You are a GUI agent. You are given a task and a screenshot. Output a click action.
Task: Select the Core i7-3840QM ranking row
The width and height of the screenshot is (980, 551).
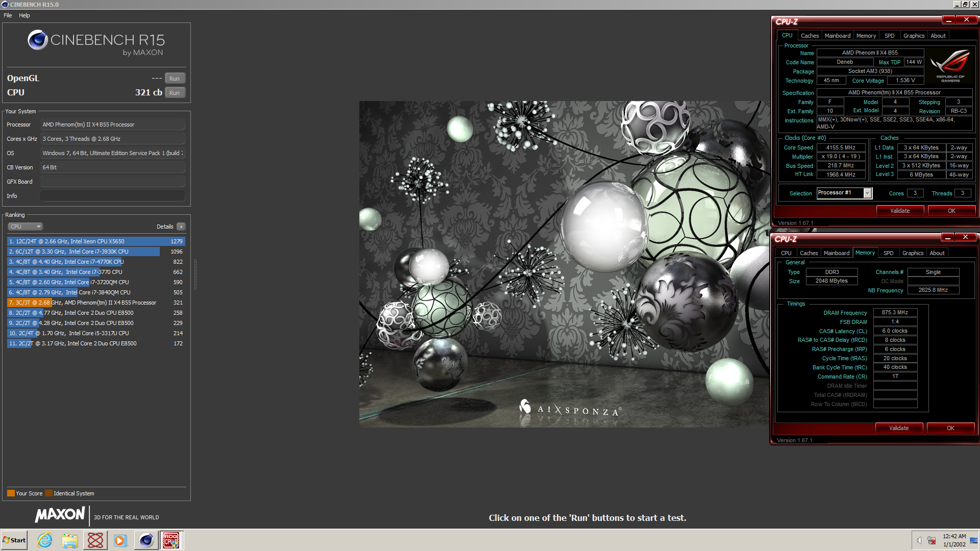pyautogui.click(x=96, y=292)
